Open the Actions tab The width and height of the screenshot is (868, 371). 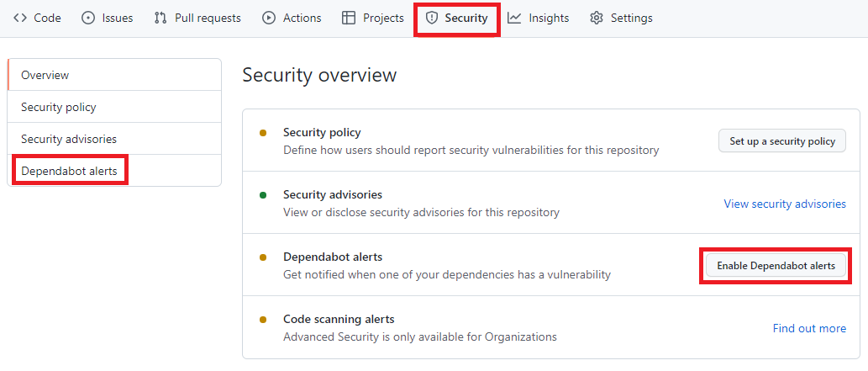pos(292,18)
